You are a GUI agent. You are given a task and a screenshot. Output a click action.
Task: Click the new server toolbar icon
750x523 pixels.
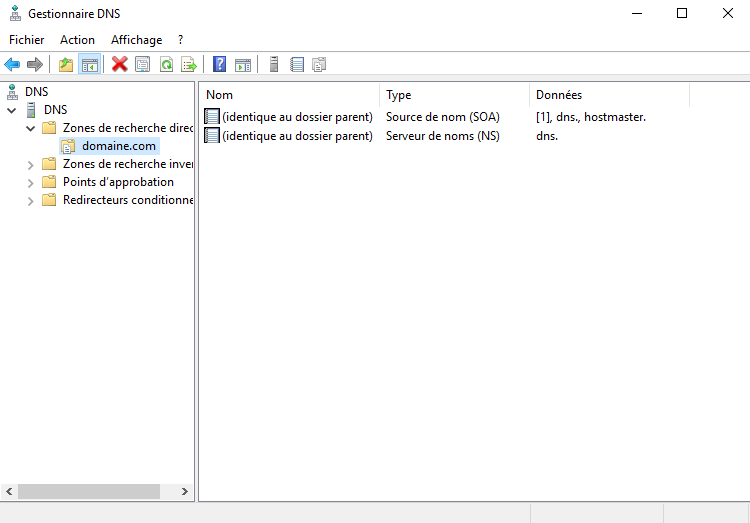coord(274,64)
